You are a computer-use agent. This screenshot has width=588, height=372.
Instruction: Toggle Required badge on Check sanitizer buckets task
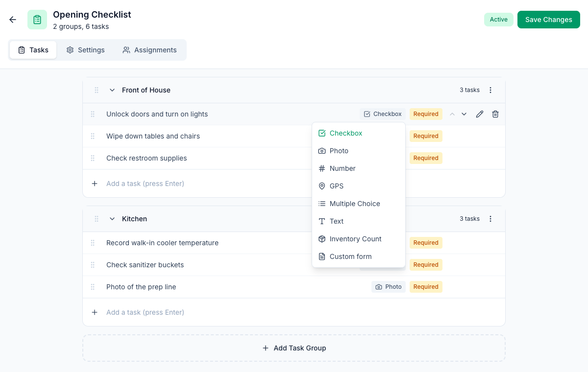426,265
